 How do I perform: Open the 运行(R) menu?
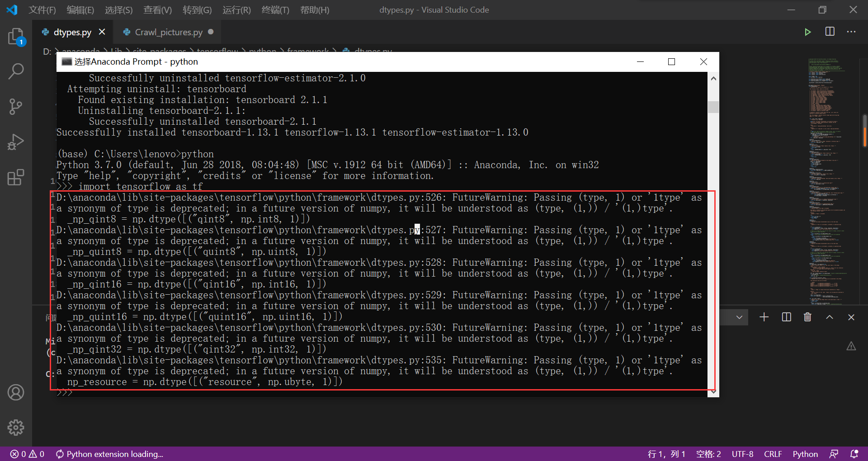pyautogui.click(x=236, y=10)
